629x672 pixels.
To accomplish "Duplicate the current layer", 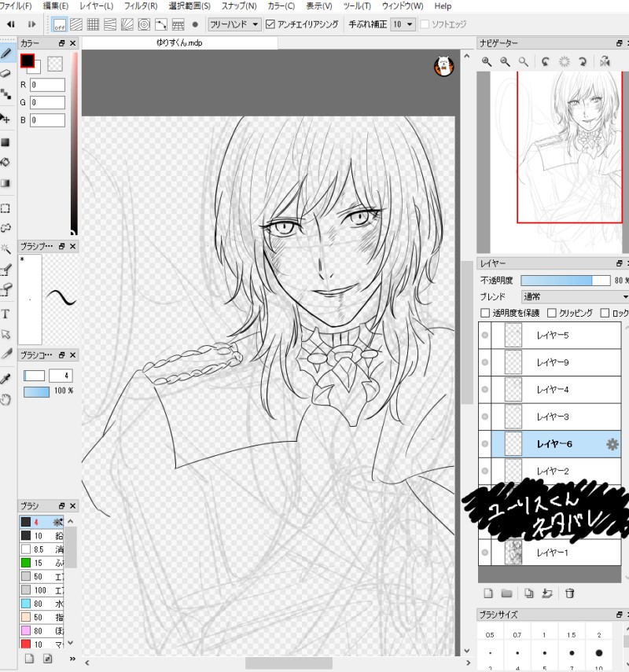I will click(x=528, y=593).
